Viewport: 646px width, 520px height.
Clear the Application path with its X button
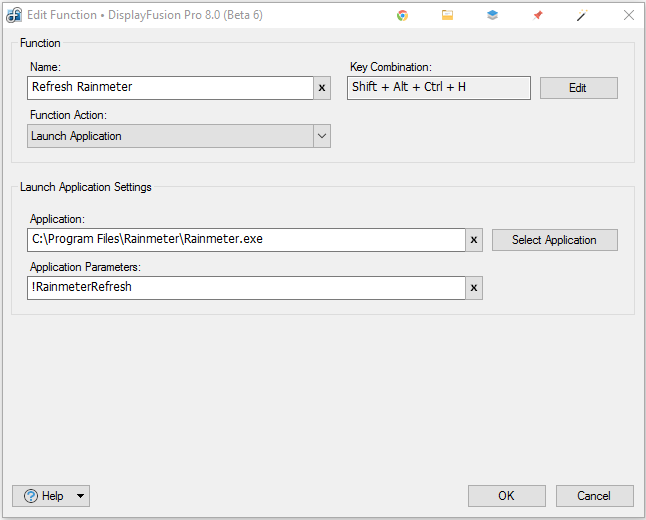tap(474, 240)
